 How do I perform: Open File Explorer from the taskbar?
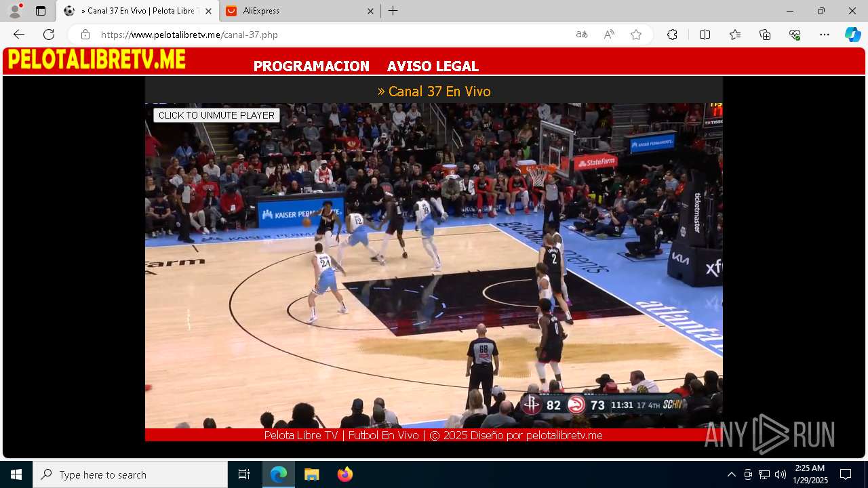[x=311, y=474]
